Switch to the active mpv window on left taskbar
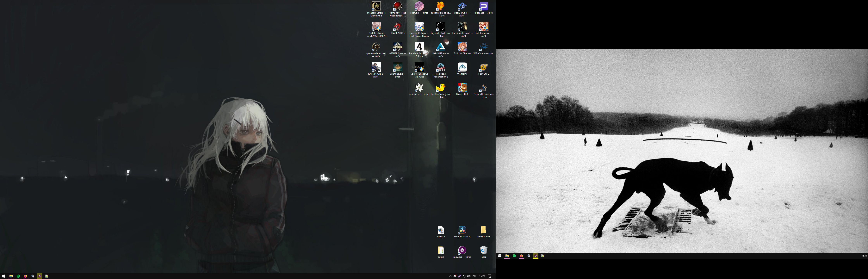868x279 pixels. pos(40,276)
